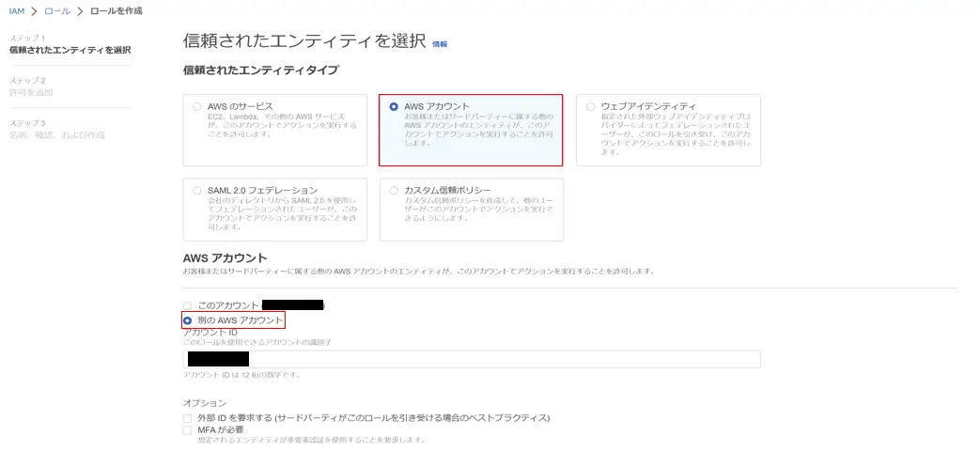Click the AWS アカウント section heading
980x452 pixels.
click(x=225, y=258)
